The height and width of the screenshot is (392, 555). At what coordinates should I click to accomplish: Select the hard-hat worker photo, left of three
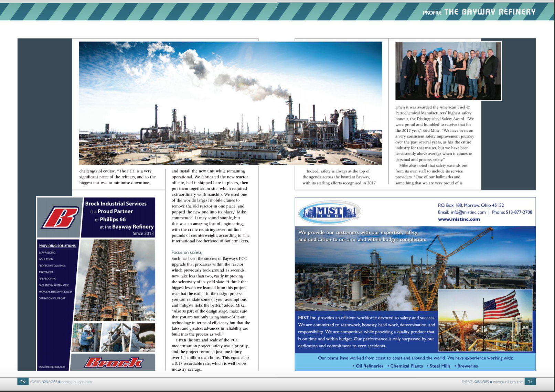[88, 337]
